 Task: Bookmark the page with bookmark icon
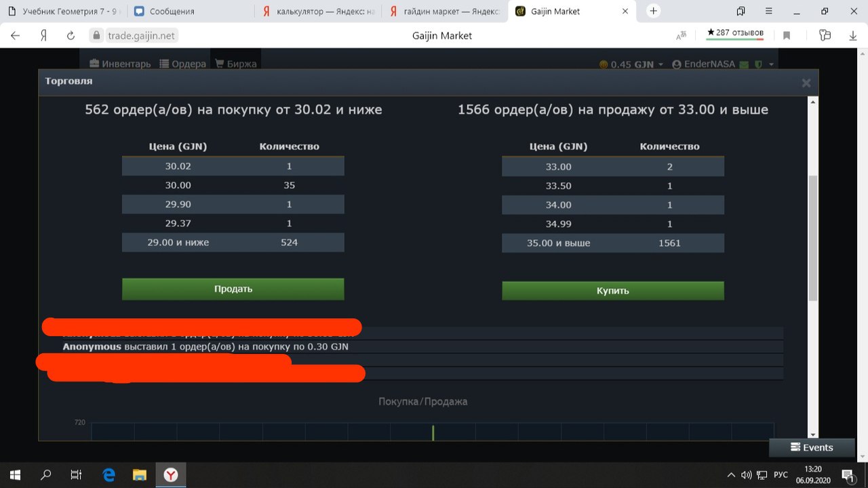point(787,35)
